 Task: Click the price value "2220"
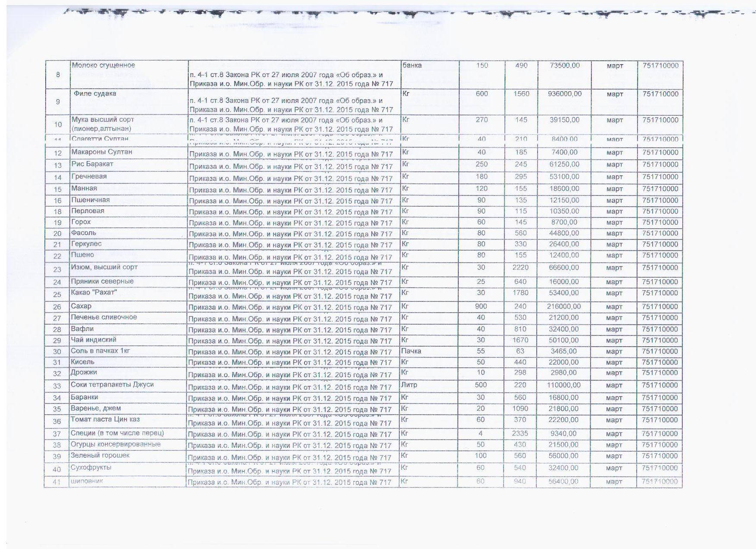click(x=520, y=267)
